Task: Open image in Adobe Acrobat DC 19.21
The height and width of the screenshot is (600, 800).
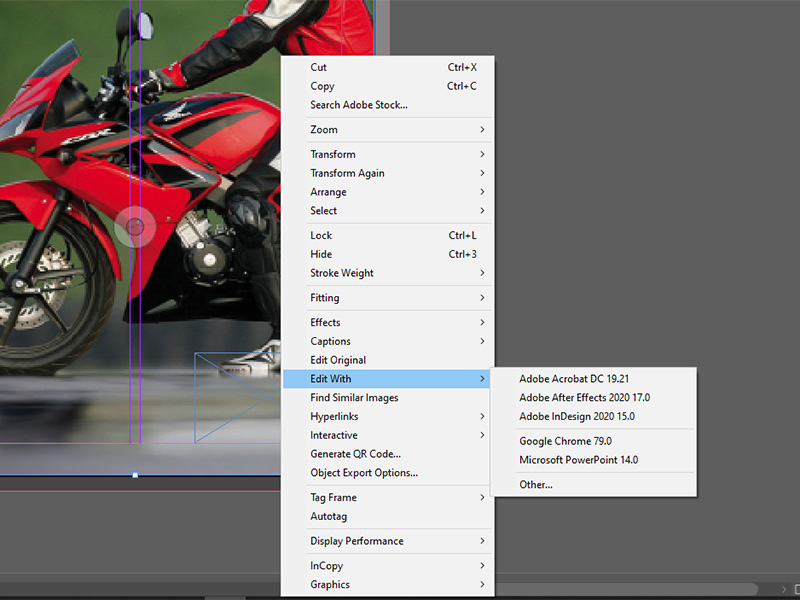Action: (573, 378)
